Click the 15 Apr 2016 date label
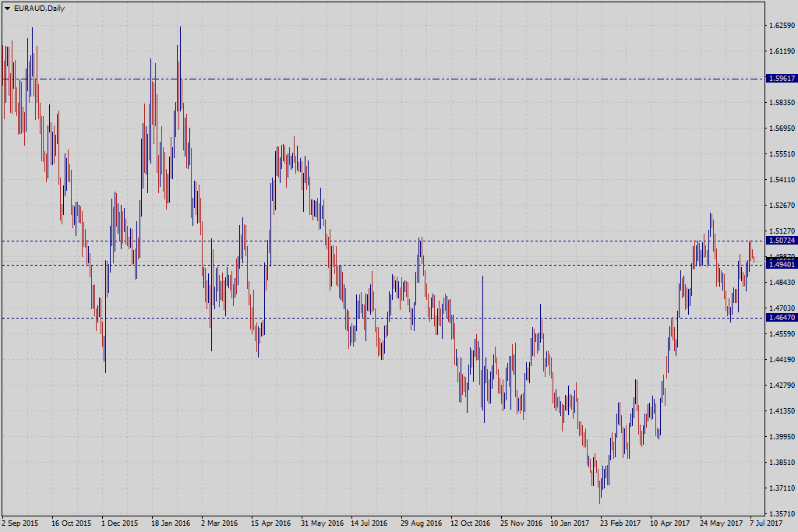 (270, 523)
